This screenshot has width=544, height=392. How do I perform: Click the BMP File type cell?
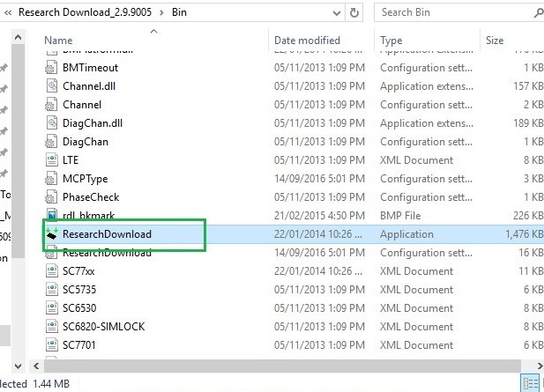[400, 216]
